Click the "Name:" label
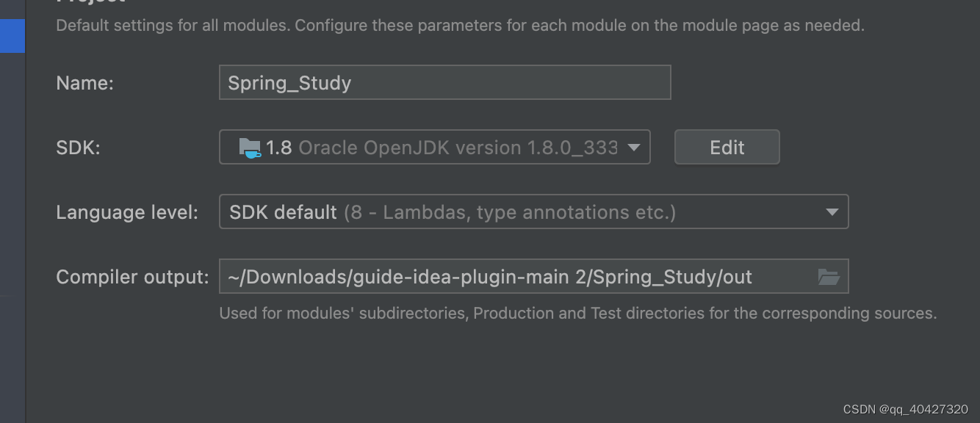Viewport: 980px width, 423px height. point(85,83)
